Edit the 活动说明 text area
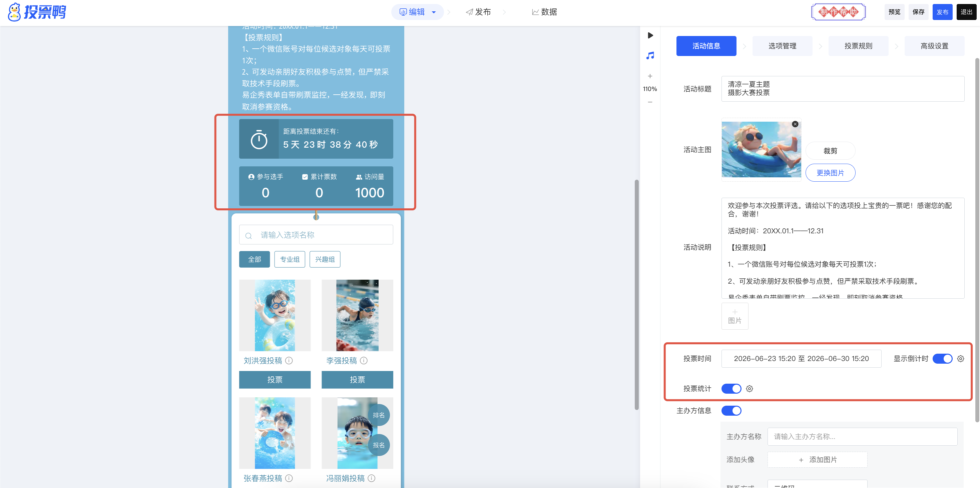The image size is (980, 488). 843,248
